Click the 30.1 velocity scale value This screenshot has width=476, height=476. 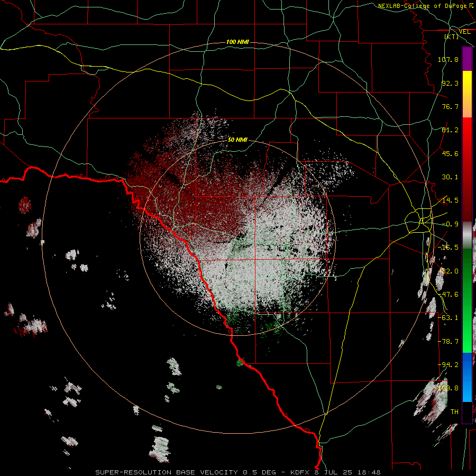tap(450, 177)
